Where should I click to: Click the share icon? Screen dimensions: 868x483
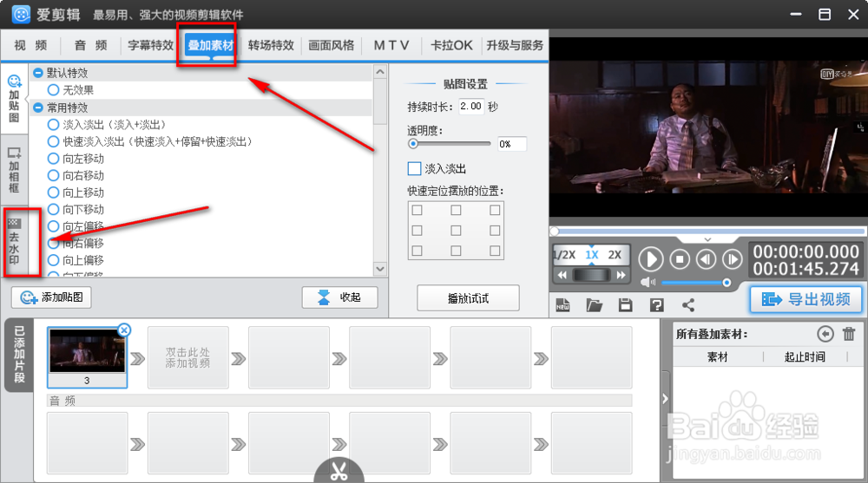[688, 305]
